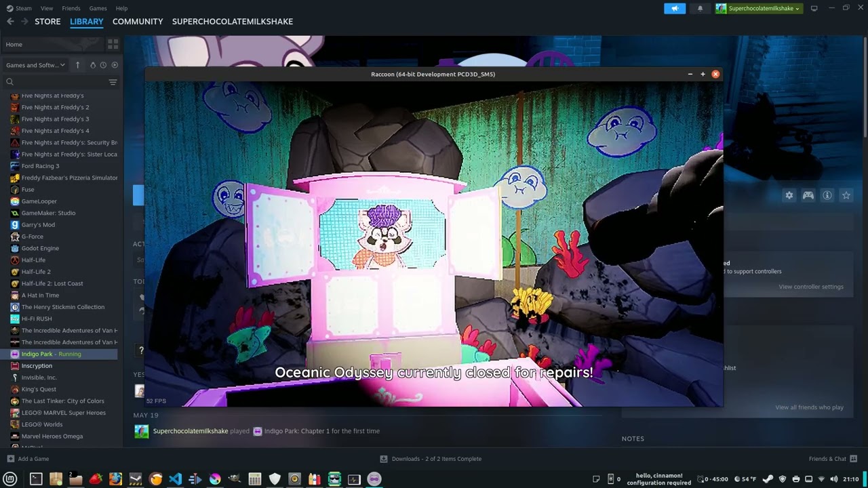Viewport: 868px width, 488px height.
Task: Select Hi-Fi RUSH in game list
Action: [x=37, y=319]
